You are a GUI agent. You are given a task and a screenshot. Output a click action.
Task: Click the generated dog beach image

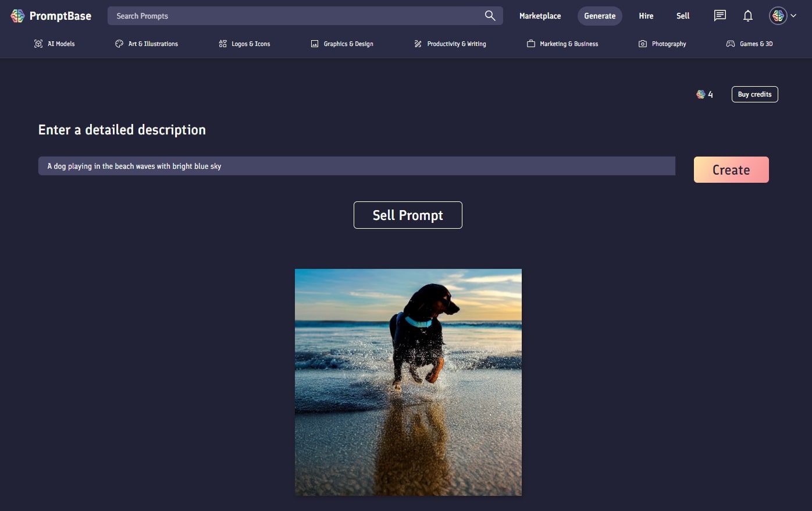pos(408,382)
